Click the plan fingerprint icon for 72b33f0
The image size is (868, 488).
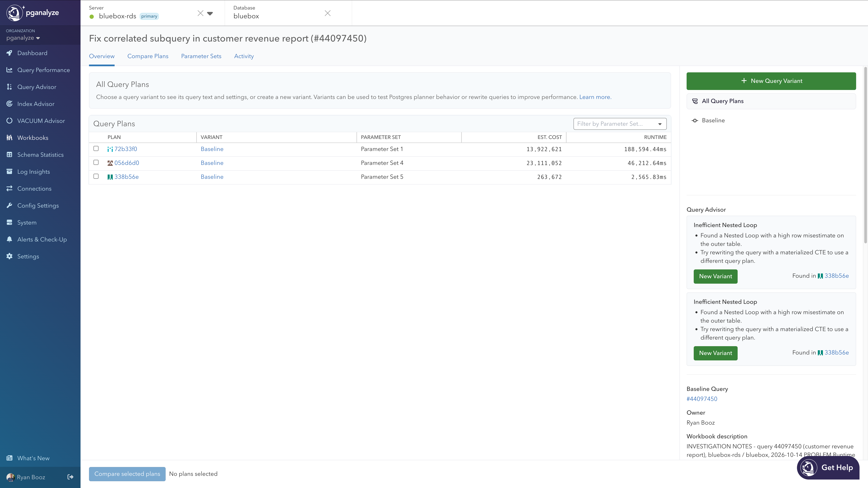tap(110, 149)
